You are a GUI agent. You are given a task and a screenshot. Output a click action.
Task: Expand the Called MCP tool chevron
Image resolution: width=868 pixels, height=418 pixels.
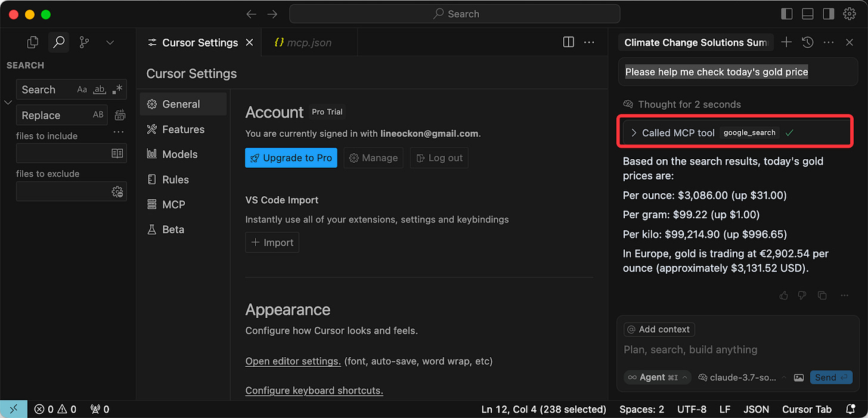634,133
